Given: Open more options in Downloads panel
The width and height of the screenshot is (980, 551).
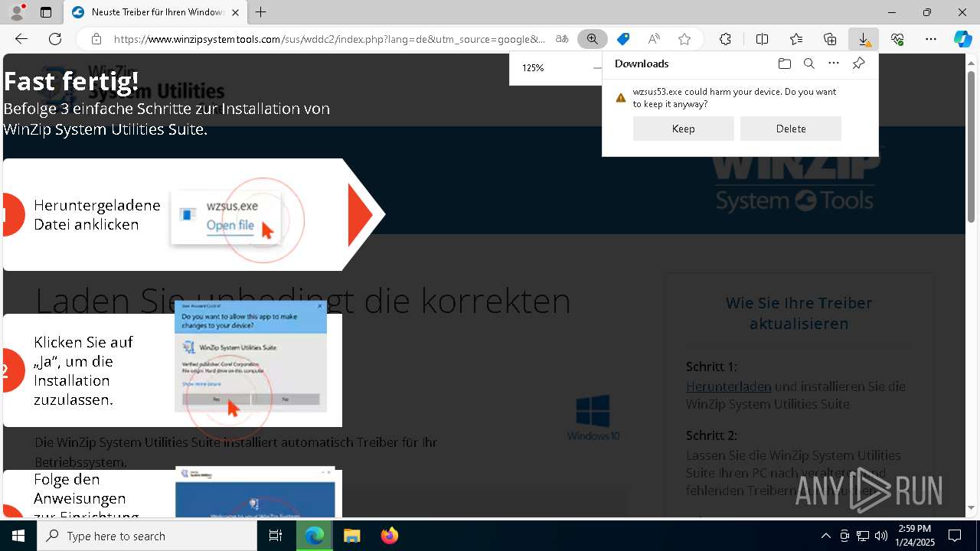Looking at the screenshot, I should click(x=834, y=64).
